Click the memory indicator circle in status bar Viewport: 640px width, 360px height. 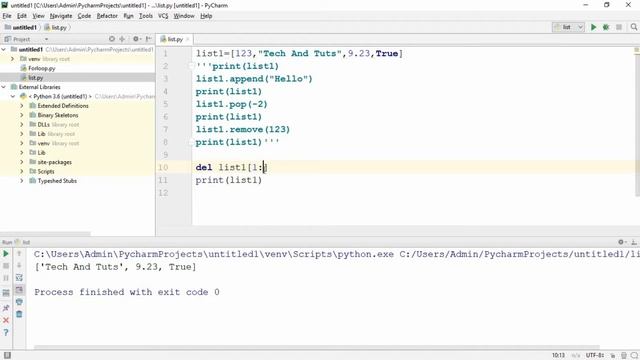click(634, 356)
